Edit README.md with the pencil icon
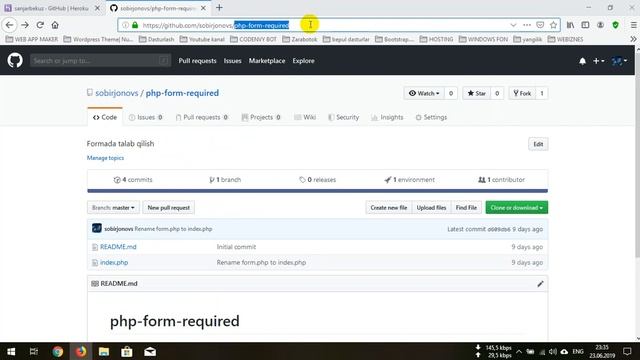640x360 pixels. [x=540, y=284]
